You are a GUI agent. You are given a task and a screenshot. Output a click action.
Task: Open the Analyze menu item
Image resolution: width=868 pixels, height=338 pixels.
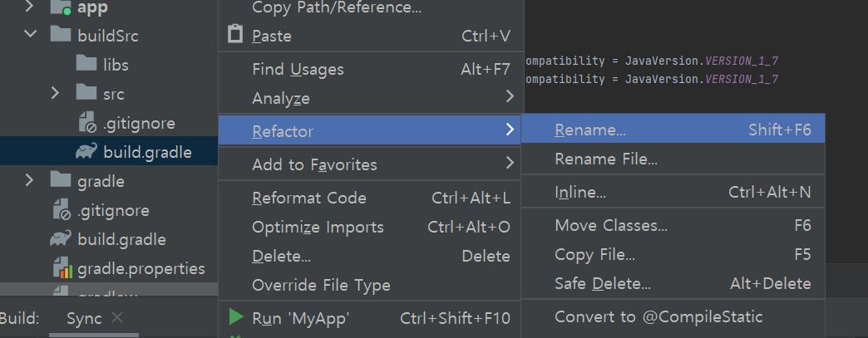point(371,98)
